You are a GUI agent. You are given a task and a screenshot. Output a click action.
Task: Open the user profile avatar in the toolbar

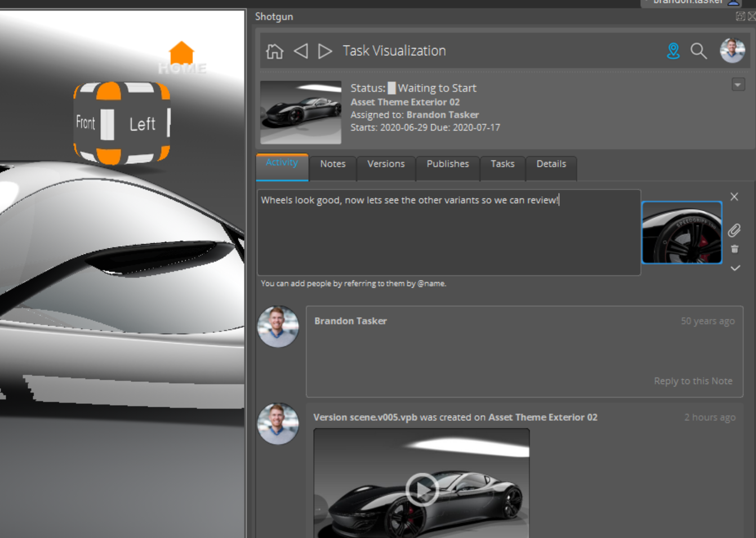pyautogui.click(x=732, y=51)
